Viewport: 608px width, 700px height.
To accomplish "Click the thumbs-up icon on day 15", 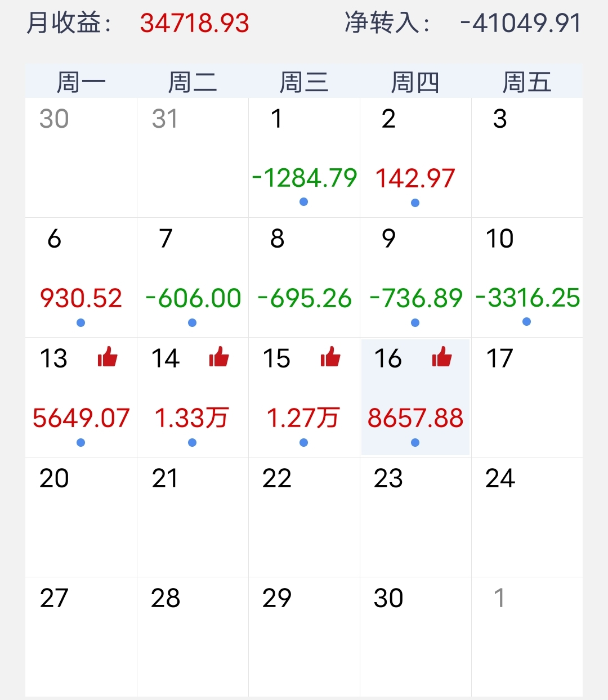I will pos(330,357).
